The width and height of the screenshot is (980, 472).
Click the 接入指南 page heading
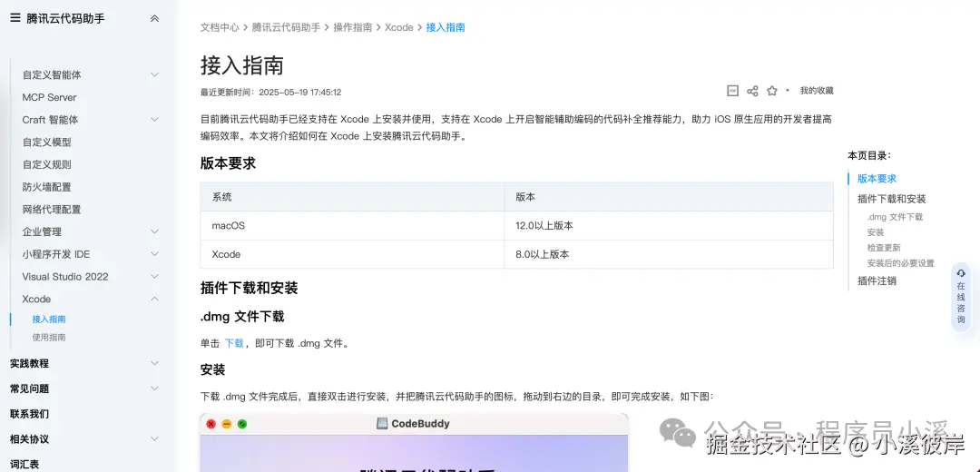pos(242,65)
